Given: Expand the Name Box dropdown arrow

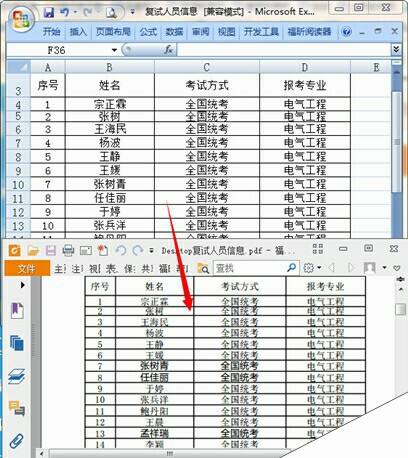Looking at the screenshot, I should (114, 50).
